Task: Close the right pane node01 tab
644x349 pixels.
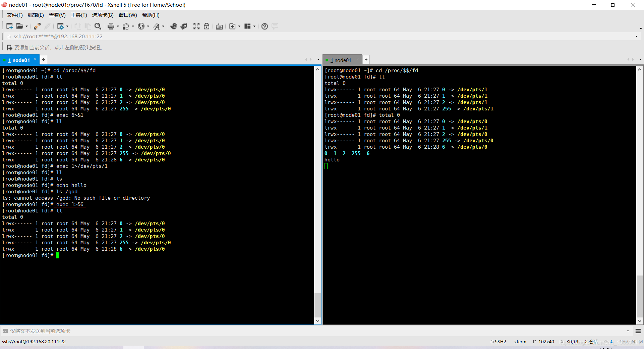Action: click(357, 59)
